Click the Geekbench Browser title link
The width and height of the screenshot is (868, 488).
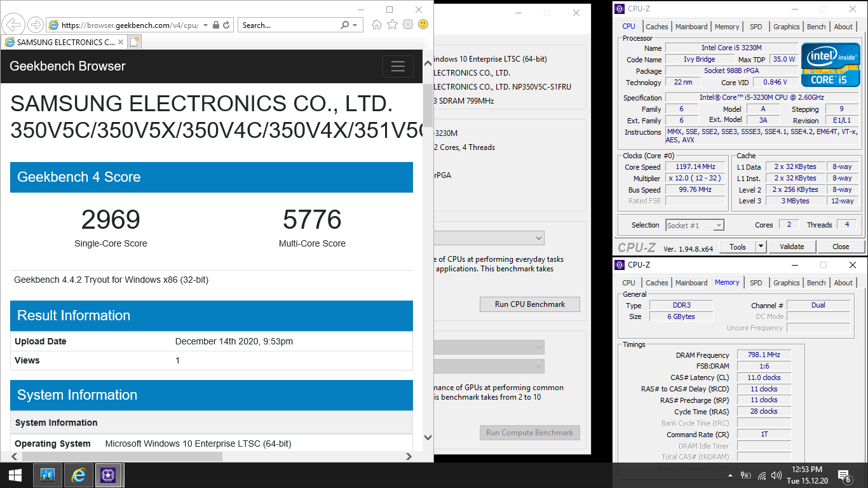point(67,66)
